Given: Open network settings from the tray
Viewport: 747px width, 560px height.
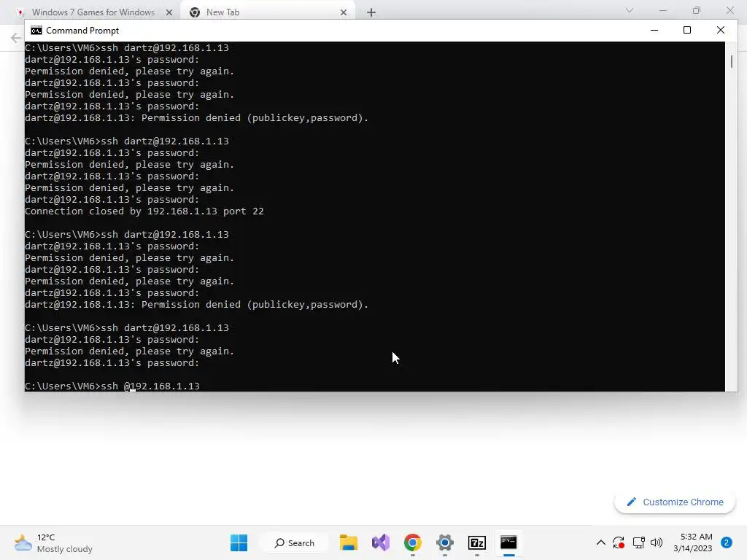Looking at the screenshot, I should tap(638, 542).
